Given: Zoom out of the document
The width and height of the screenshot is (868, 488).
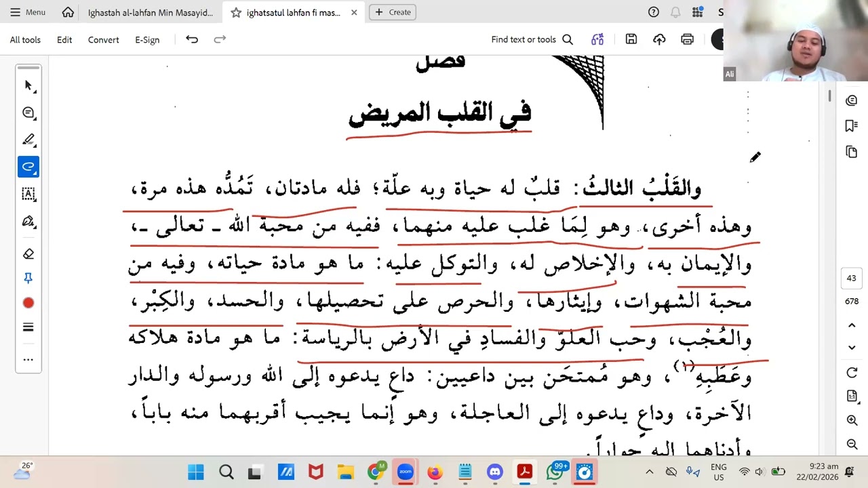Looking at the screenshot, I should tap(852, 444).
